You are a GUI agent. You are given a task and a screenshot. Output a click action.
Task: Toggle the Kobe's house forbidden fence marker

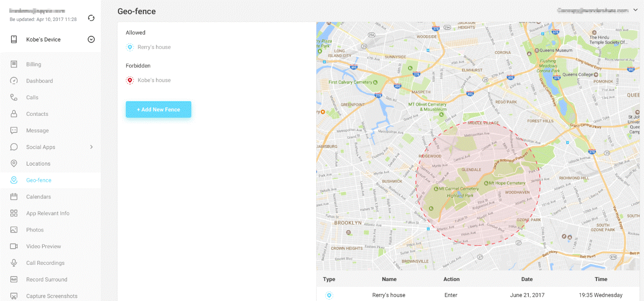(130, 80)
